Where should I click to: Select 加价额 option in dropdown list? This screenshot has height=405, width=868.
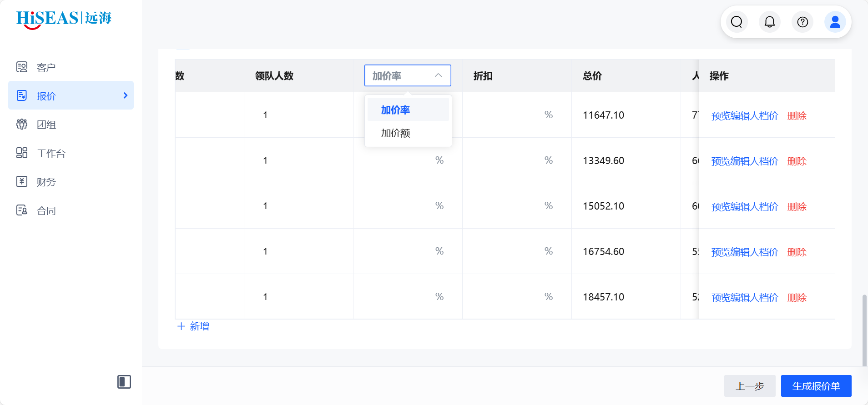pos(408,133)
